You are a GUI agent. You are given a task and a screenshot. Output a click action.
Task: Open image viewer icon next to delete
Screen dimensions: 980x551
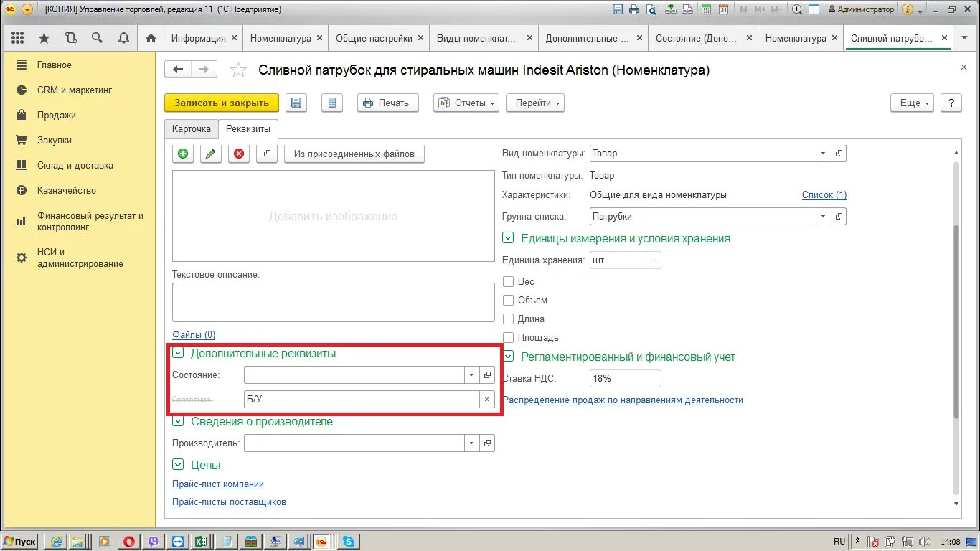tap(267, 154)
